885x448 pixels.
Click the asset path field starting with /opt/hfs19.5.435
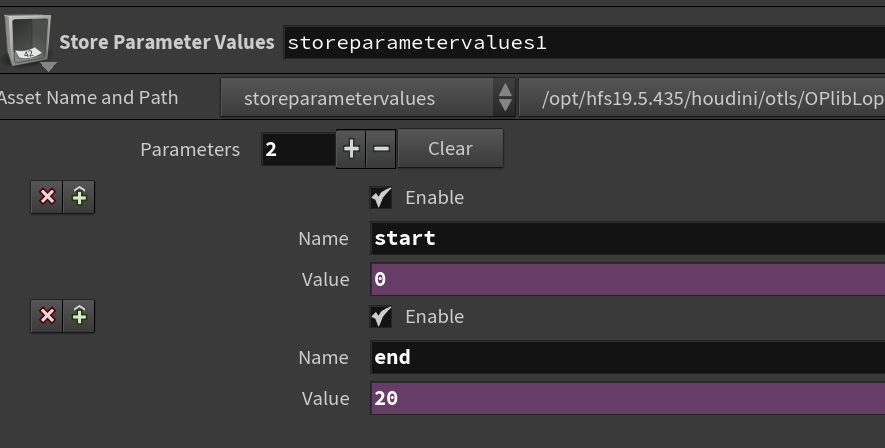pyautogui.click(x=702, y=98)
